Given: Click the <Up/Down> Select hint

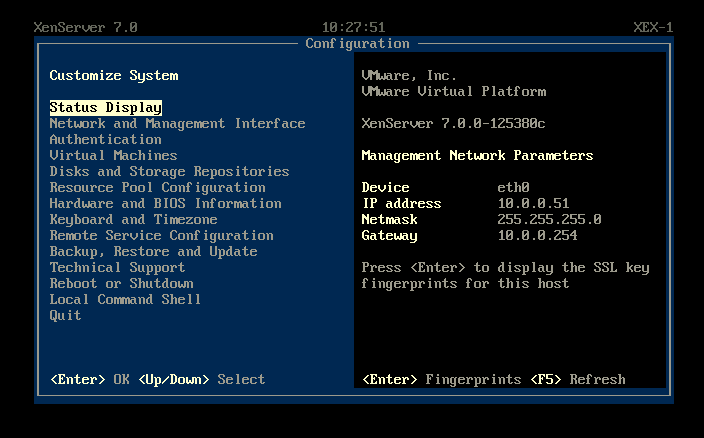Looking at the screenshot, I should tap(202, 380).
